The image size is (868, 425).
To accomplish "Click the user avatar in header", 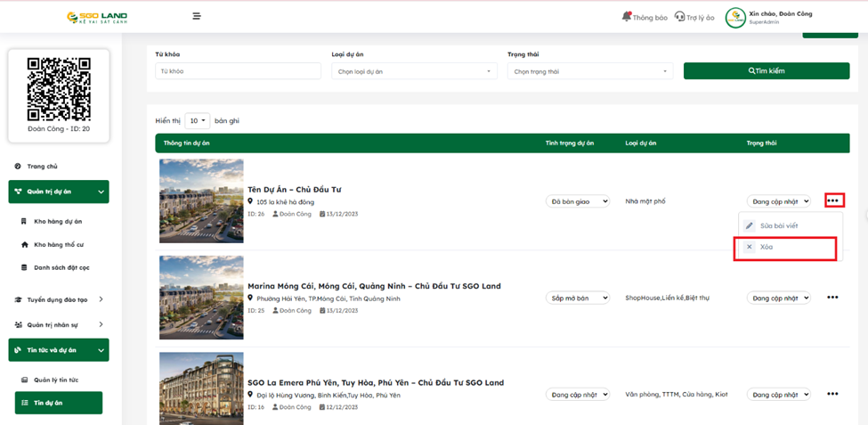I will [x=735, y=18].
